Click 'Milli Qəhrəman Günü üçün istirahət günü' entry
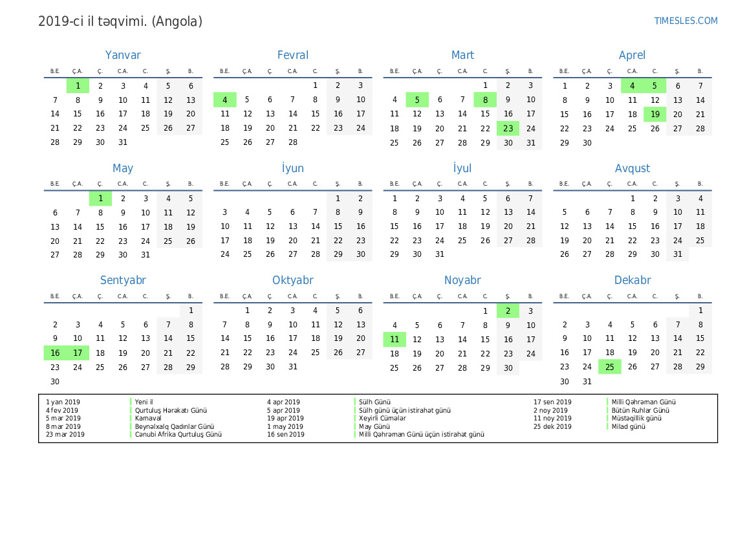The height and width of the screenshot is (535, 756). click(x=422, y=434)
